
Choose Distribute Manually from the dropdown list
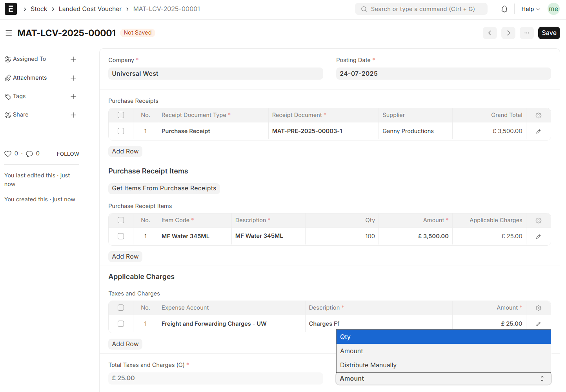[x=368, y=365]
